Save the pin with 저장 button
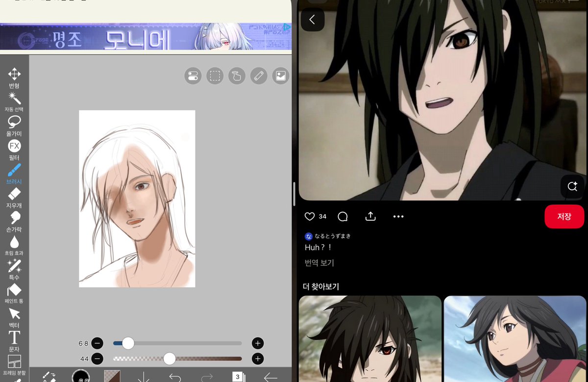This screenshot has width=588, height=382. point(564,216)
